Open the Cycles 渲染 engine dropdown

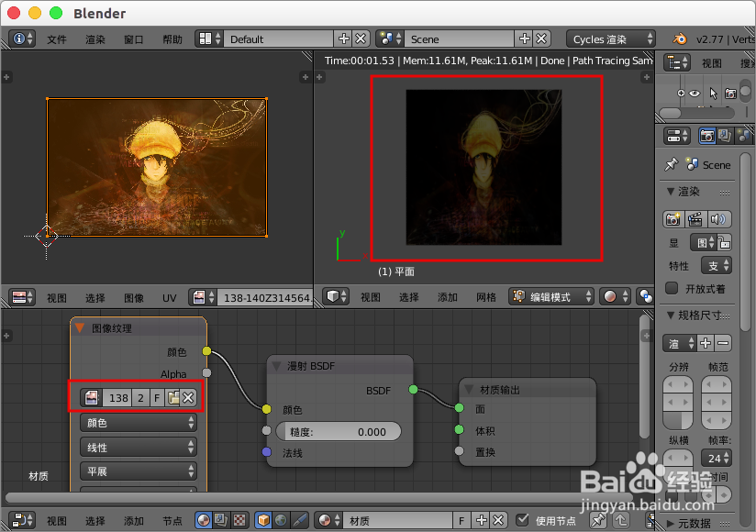[x=611, y=39]
